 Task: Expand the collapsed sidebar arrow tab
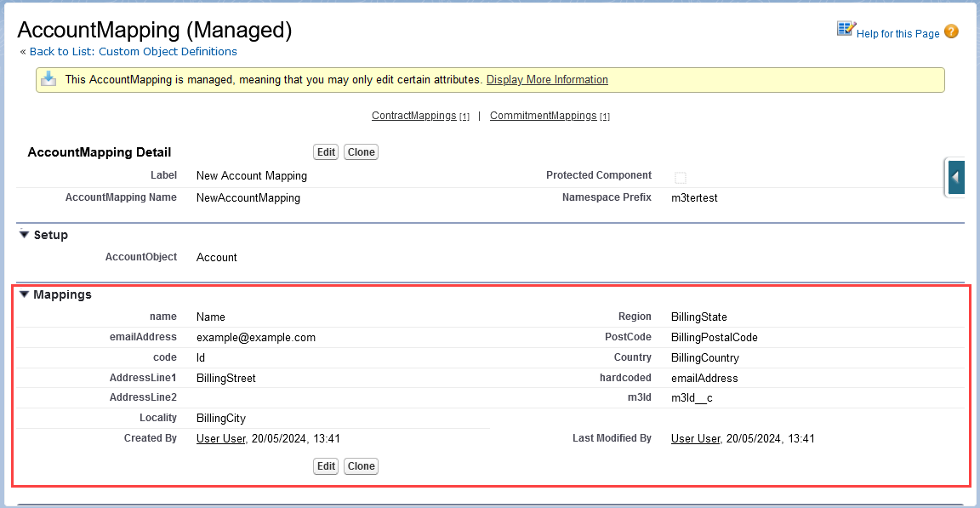(955, 178)
